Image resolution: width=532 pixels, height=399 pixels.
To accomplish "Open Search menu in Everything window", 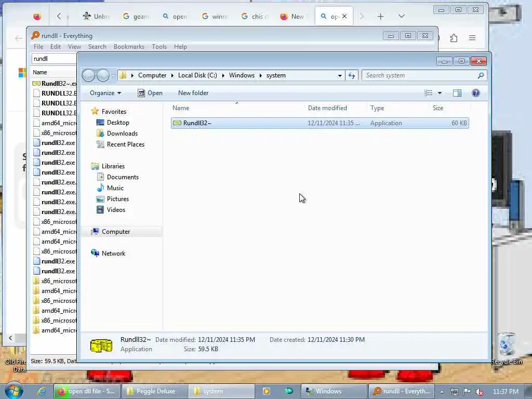I will (x=97, y=47).
